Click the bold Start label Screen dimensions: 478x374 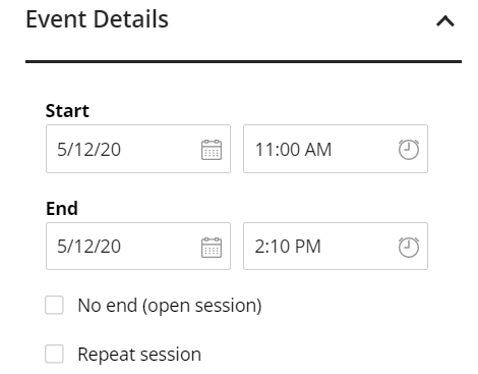pos(67,111)
